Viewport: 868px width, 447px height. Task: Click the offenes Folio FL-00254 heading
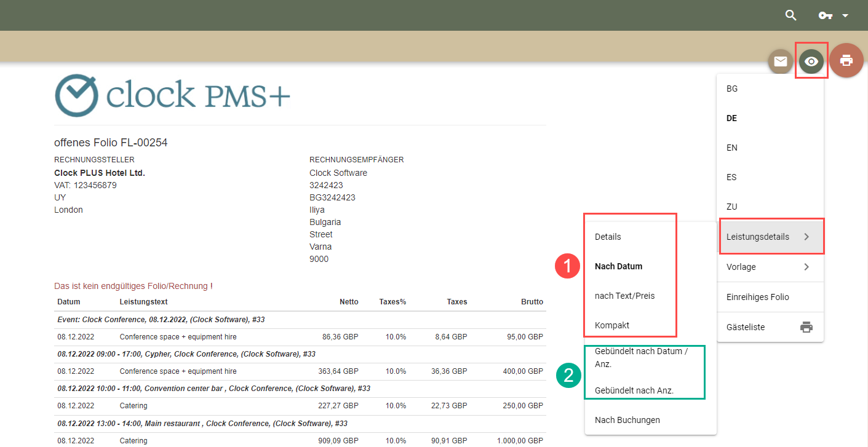[111, 143]
